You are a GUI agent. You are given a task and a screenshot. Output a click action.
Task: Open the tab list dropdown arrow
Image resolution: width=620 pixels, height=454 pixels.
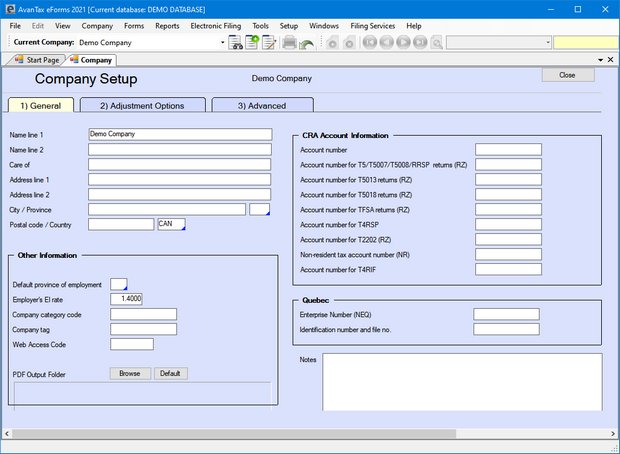pos(600,60)
